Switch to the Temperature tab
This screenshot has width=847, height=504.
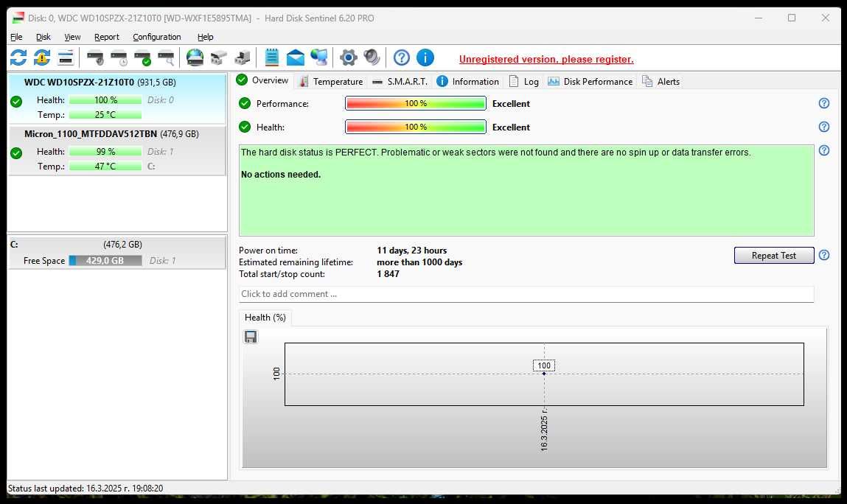click(x=331, y=82)
